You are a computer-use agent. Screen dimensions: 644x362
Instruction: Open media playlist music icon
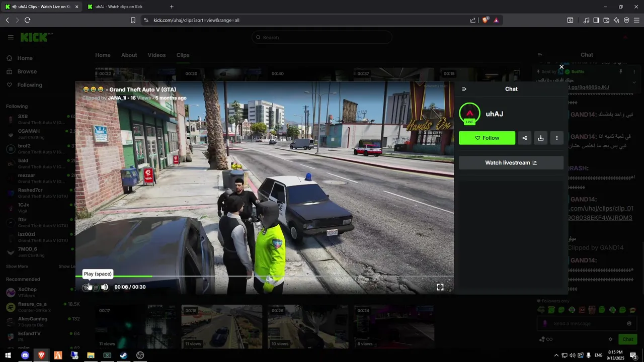[x=586, y=20]
